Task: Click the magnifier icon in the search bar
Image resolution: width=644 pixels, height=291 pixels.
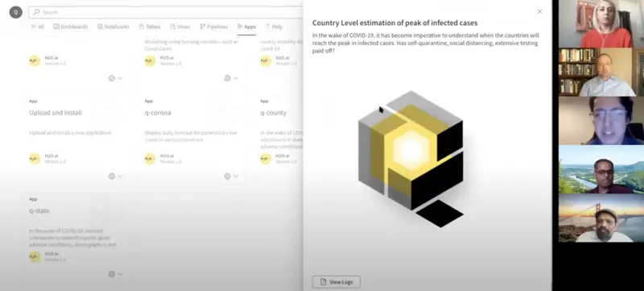Action: pyautogui.click(x=36, y=12)
